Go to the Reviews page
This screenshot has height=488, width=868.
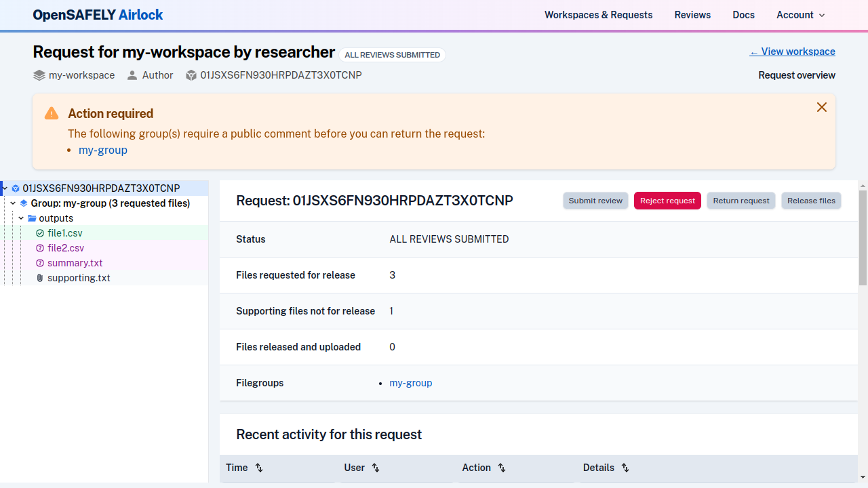pos(692,15)
